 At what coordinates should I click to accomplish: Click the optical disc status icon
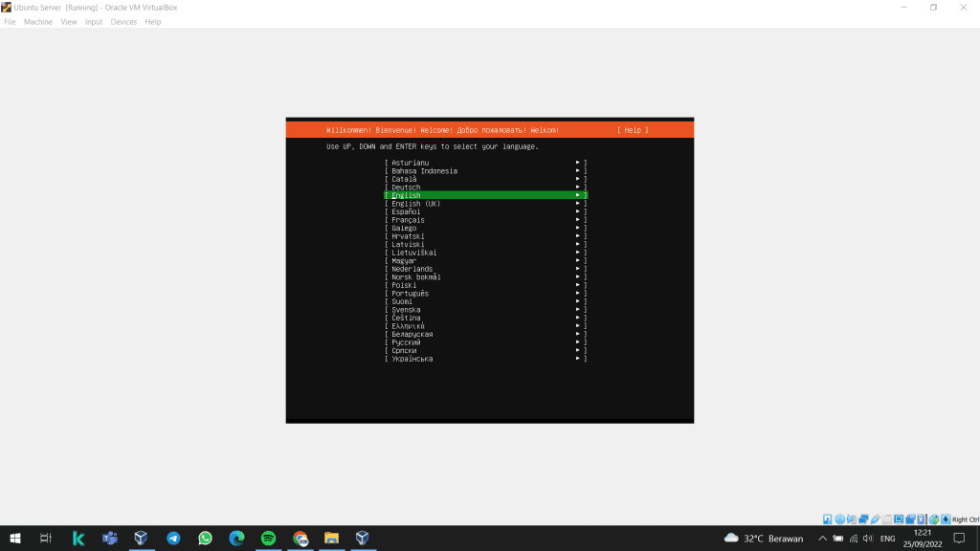[x=839, y=519]
